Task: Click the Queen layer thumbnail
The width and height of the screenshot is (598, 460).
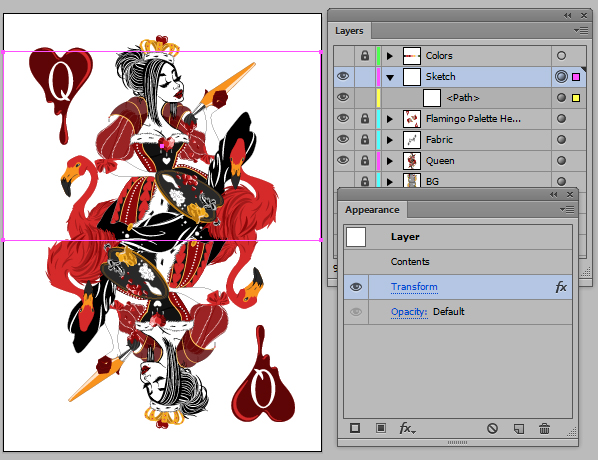Action: click(412, 161)
